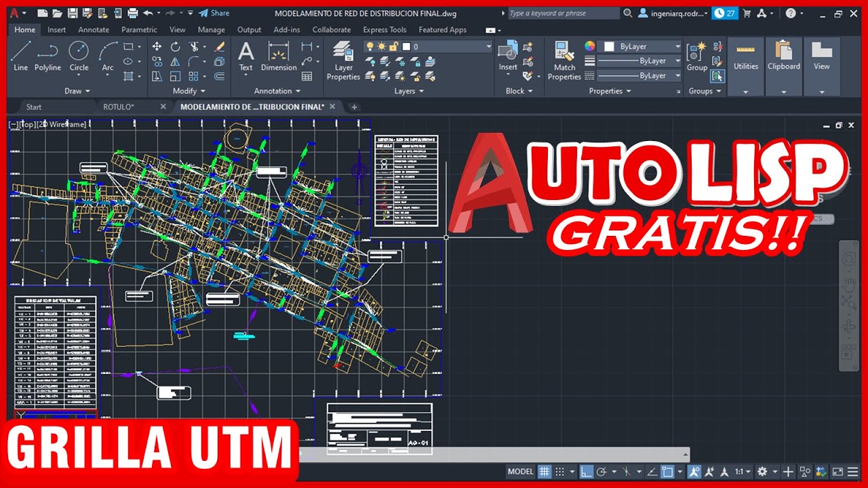
Task: Click the Save icon in quick access
Action: (x=73, y=13)
